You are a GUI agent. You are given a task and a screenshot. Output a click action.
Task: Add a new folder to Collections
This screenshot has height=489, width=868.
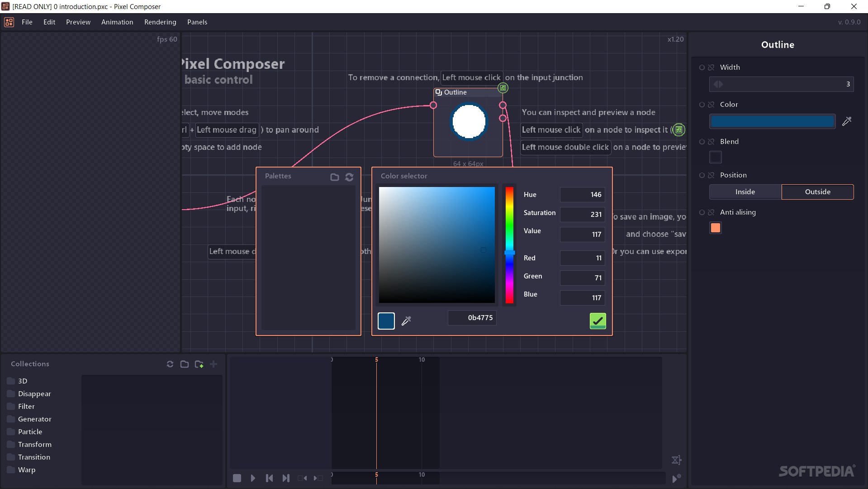pos(199,364)
